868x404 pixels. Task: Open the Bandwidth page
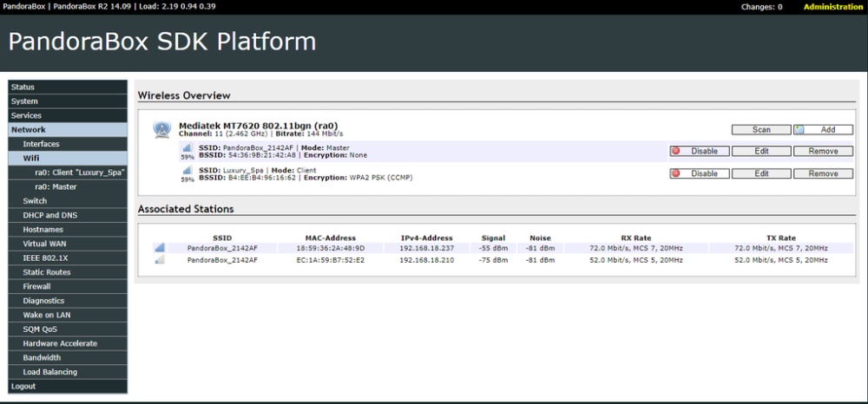pyautogui.click(x=68, y=357)
